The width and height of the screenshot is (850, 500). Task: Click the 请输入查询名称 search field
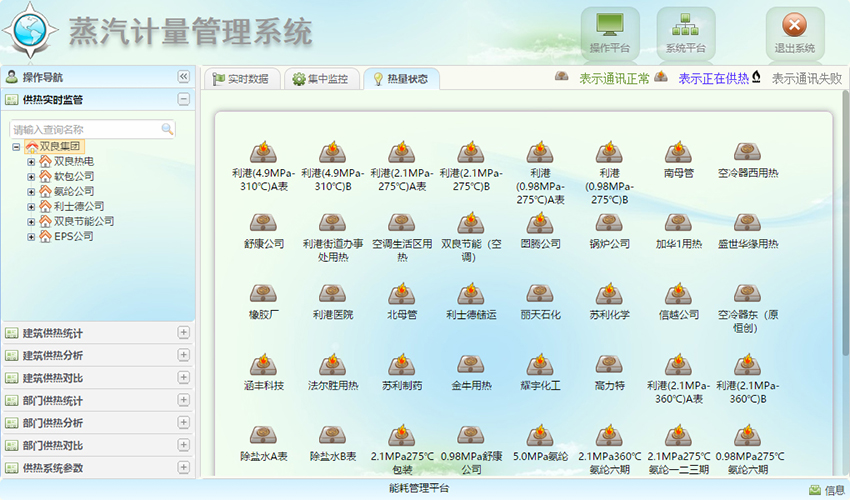[x=85, y=129]
